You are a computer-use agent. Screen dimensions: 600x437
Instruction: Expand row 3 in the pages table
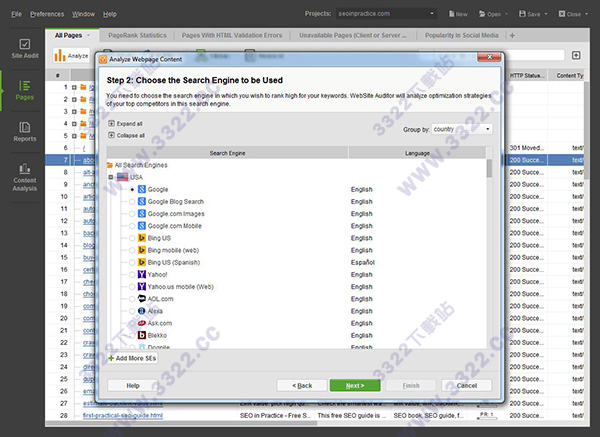point(74,111)
